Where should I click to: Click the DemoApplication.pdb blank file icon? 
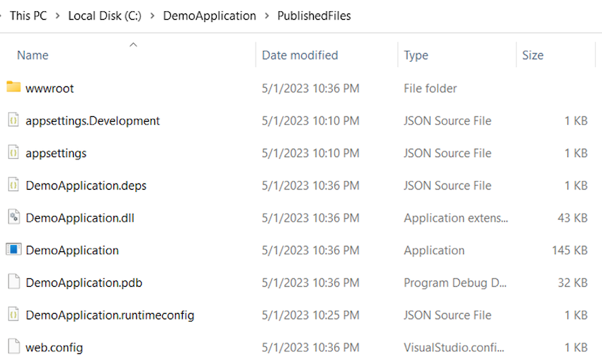13,282
